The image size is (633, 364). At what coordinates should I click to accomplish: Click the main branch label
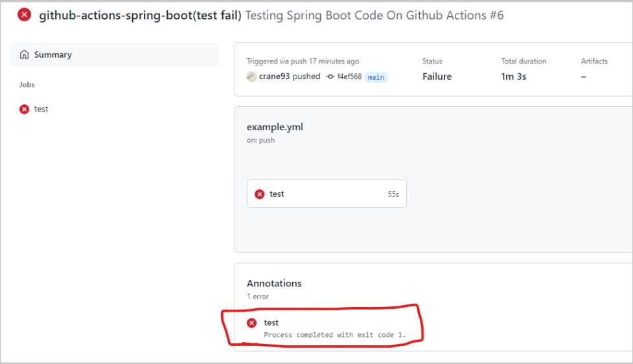point(376,77)
